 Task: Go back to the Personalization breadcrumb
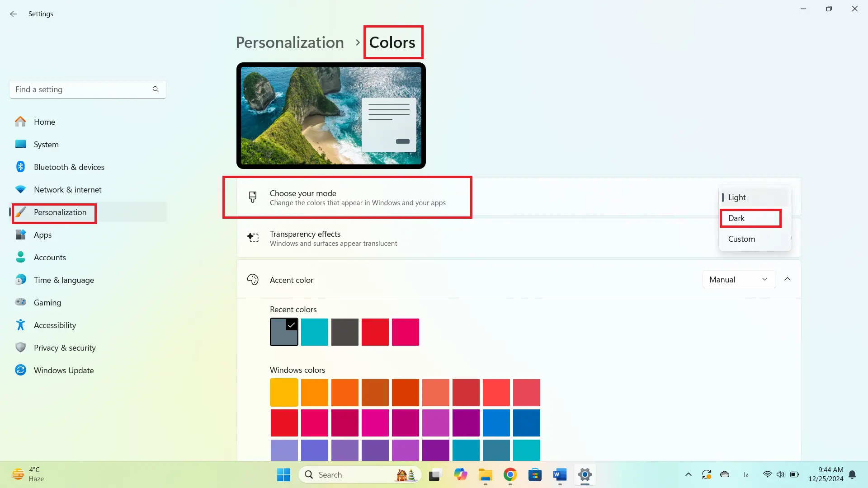(x=290, y=42)
